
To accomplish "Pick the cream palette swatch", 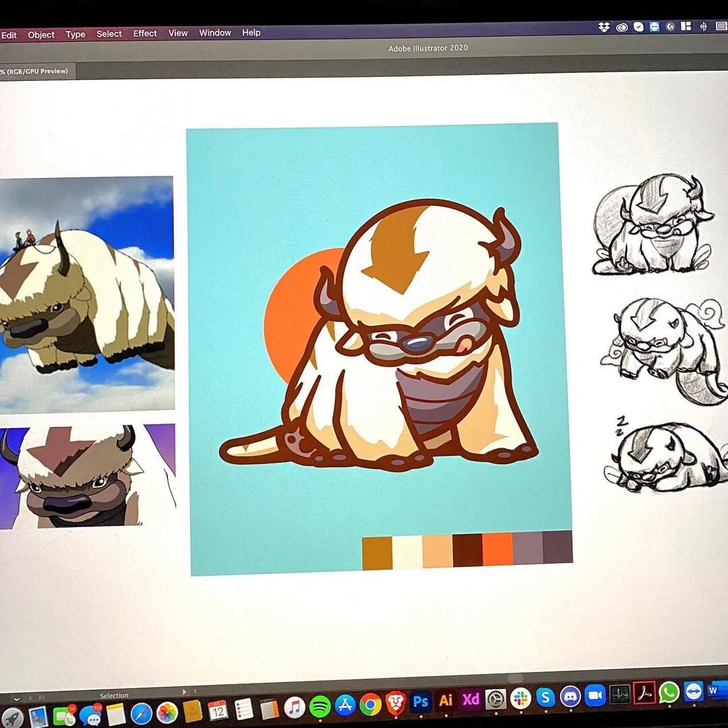I will (x=407, y=553).
